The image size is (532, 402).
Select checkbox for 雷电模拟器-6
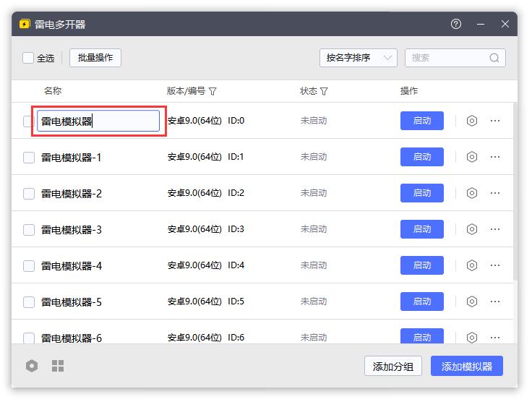coord(29,338)
